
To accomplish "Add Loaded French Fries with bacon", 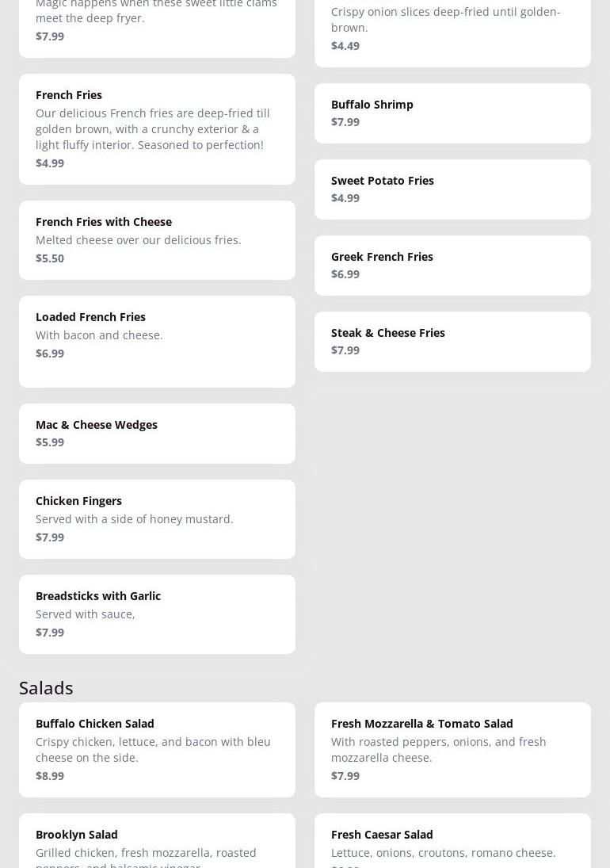I will click(157, 342).
